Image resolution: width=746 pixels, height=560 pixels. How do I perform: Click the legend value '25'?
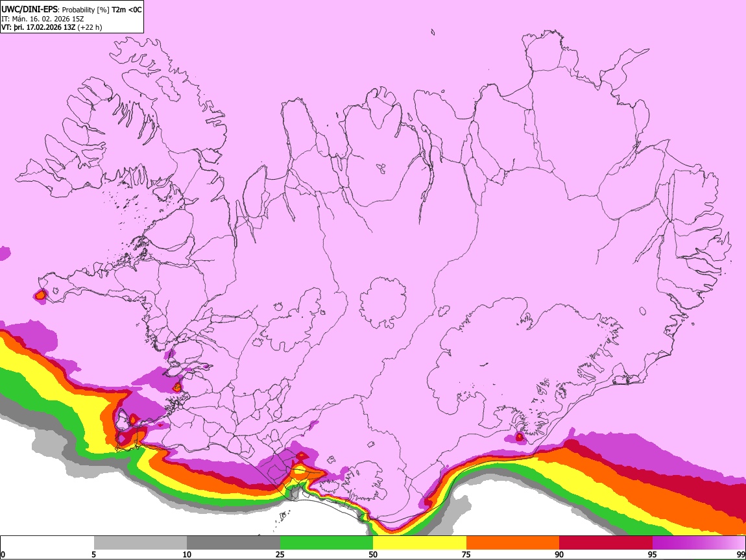click(x=280, y=555)
